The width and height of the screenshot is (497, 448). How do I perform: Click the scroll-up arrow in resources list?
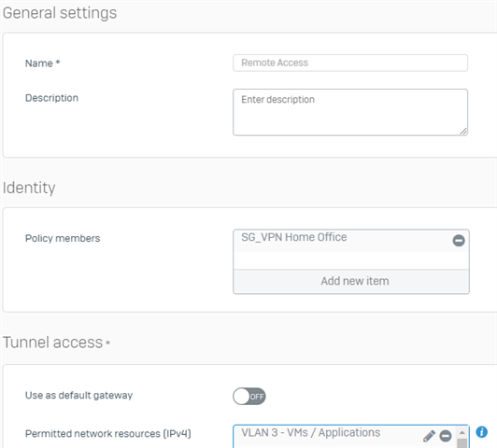[x=462, y=432]
